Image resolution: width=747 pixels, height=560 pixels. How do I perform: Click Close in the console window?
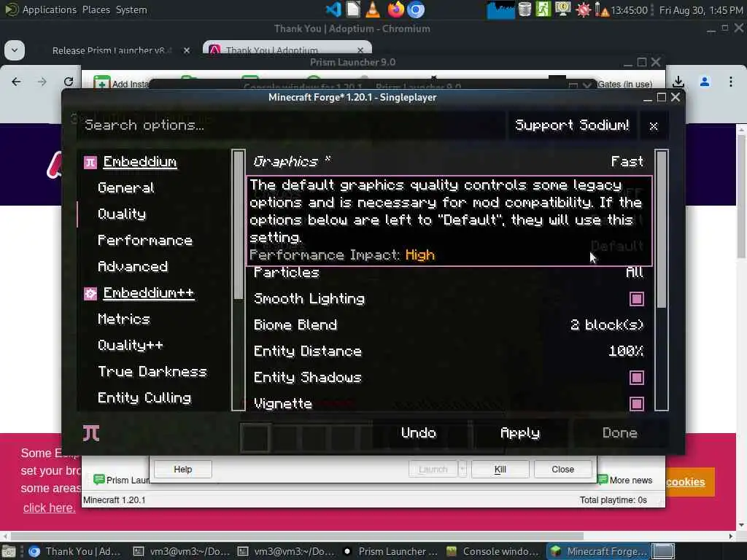(562, 469)
